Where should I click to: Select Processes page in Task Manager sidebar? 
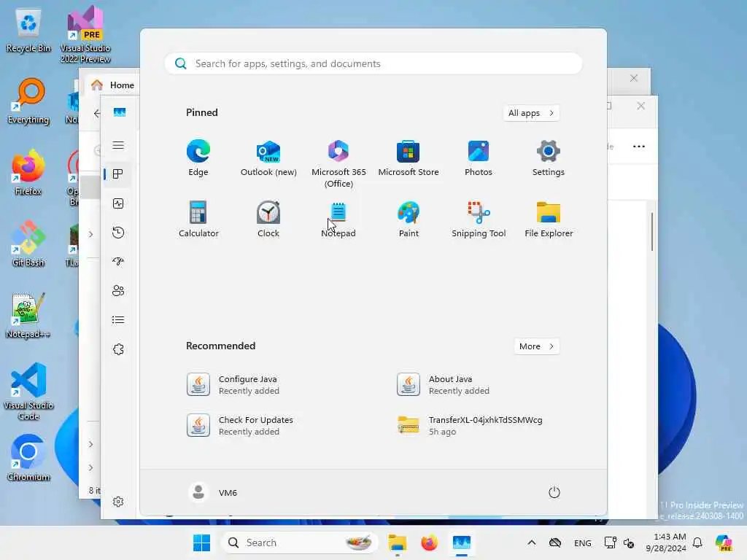(x=118, y=174)
